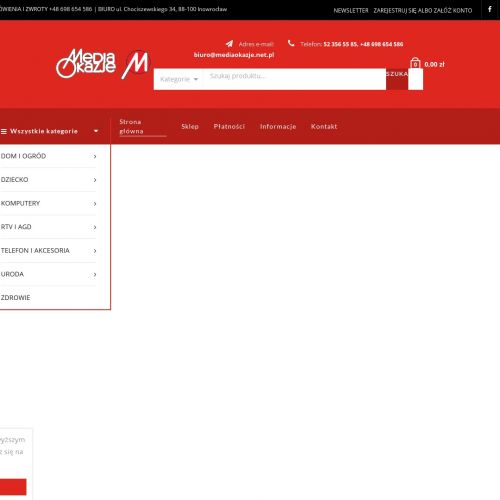The height and width of the screenshot is (500, 500).
Task: Expand the TELEFON I AKCESORIA chevron
Action: (x=95, y=251)
